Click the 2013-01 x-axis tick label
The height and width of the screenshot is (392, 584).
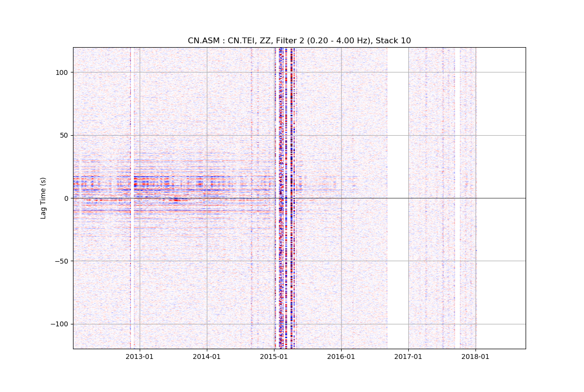(x=140, y=356)
